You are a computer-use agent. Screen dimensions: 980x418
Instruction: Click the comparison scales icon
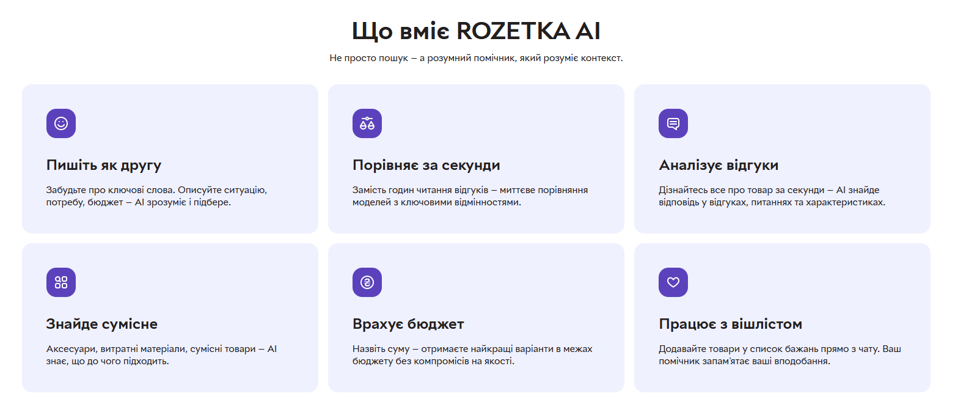367,123
